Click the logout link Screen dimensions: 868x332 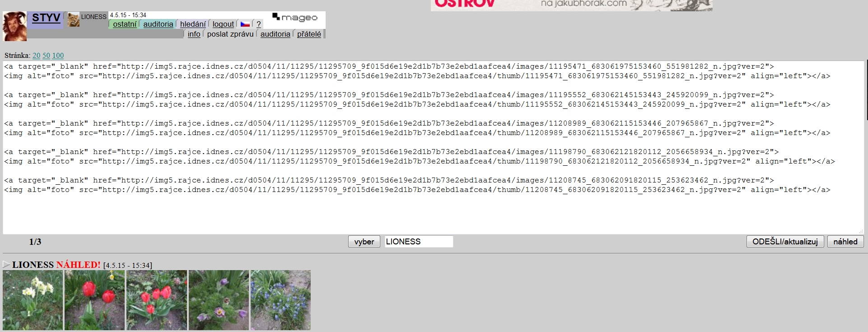tap(223, 24)
